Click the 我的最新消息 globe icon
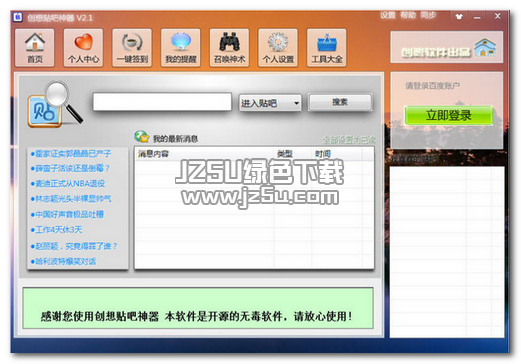 point(142,137)
